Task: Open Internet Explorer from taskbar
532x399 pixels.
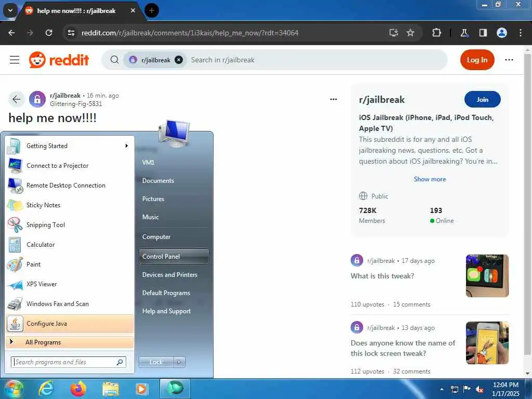Action: (46, 389)
